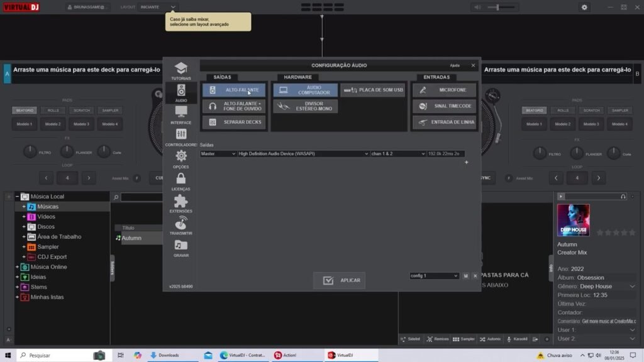The height and width of the screenshot is (362, 644).
Task: Click the Deep House album cover thumbnail
Action: pos(574,220)
